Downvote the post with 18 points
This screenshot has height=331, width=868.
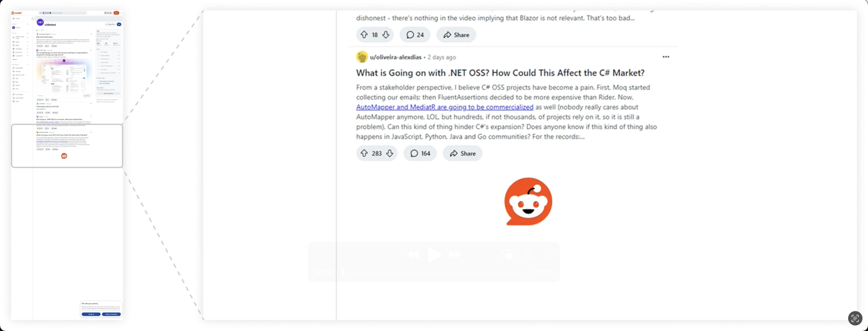point(386,35)
